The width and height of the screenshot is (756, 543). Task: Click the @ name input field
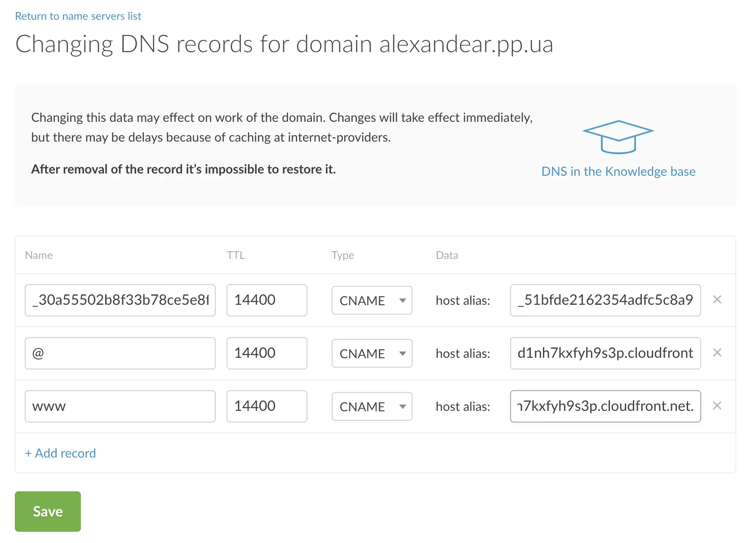tap(120, 353)
